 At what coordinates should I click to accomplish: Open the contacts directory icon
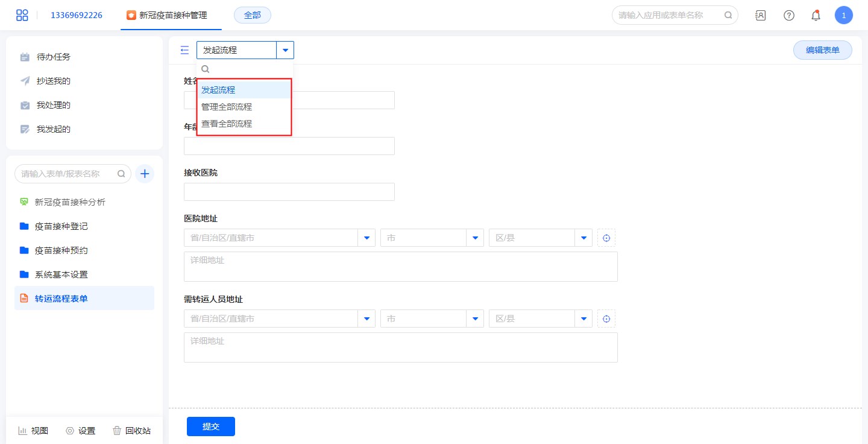[x=761, y=15]
